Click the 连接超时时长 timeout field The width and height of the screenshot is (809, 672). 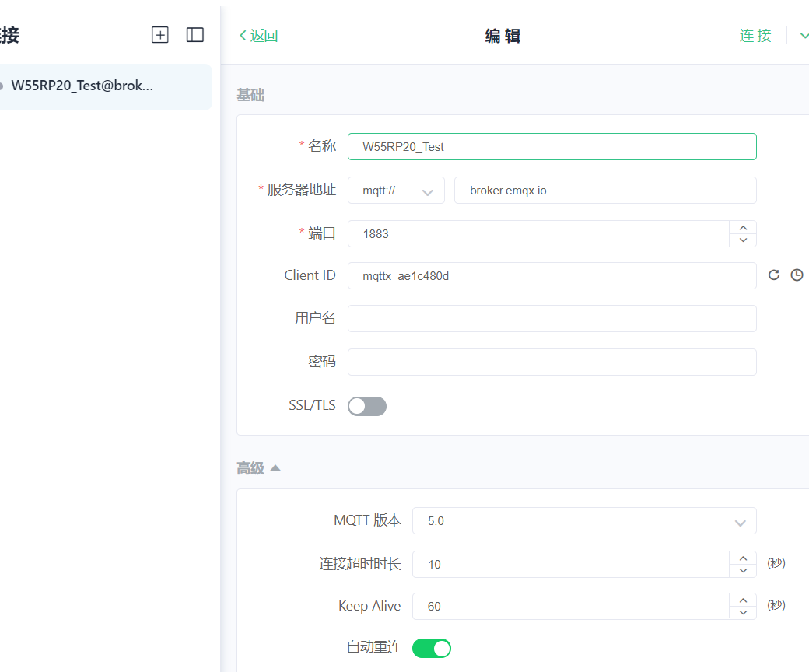coord(571,564)
